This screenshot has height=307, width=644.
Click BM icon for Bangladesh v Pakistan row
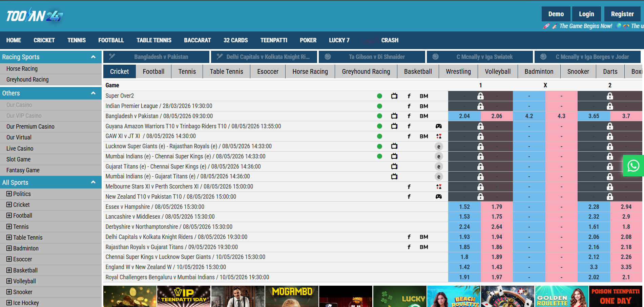(424, 116)
